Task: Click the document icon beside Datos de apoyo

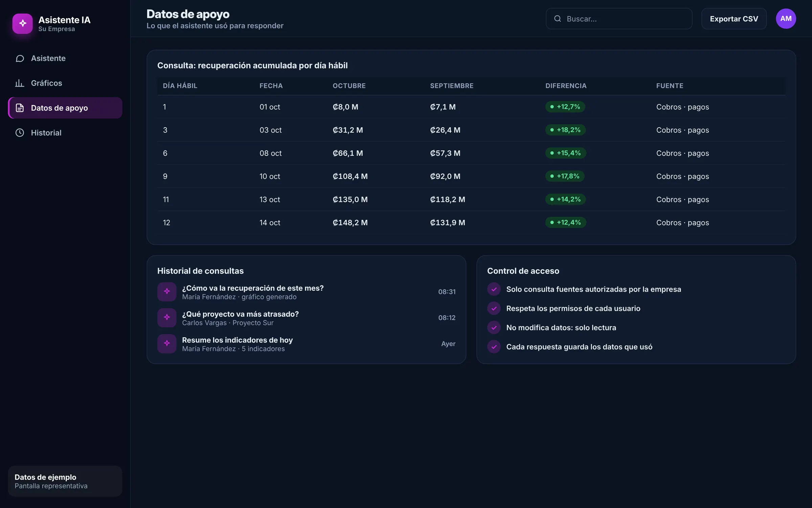Action: (x=20, y=108)
